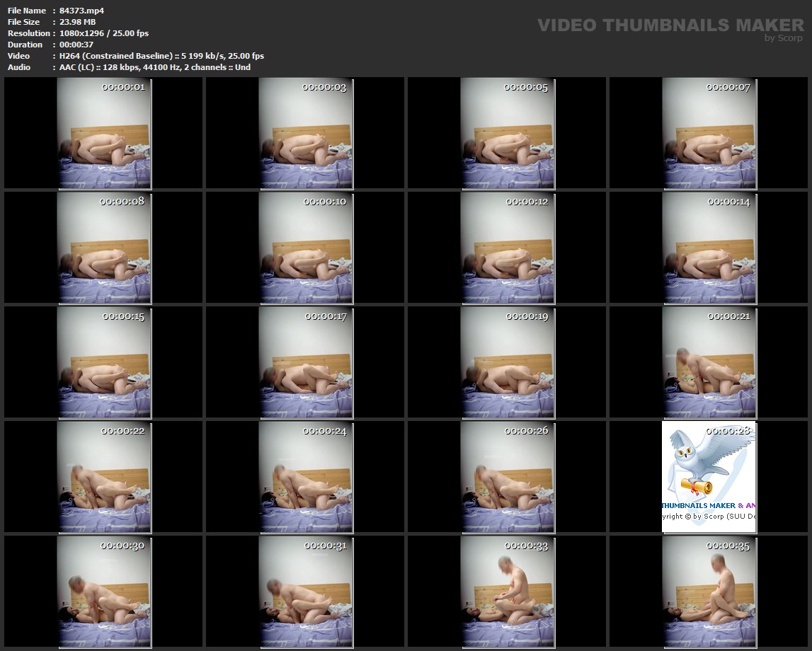812x651 pixels.
Task: Select the thumbnail at 00:00:07
Action: [709, 133]
